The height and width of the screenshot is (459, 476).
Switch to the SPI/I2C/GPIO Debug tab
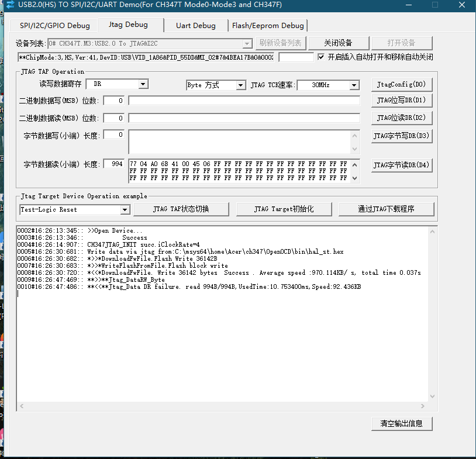[54, 26]
